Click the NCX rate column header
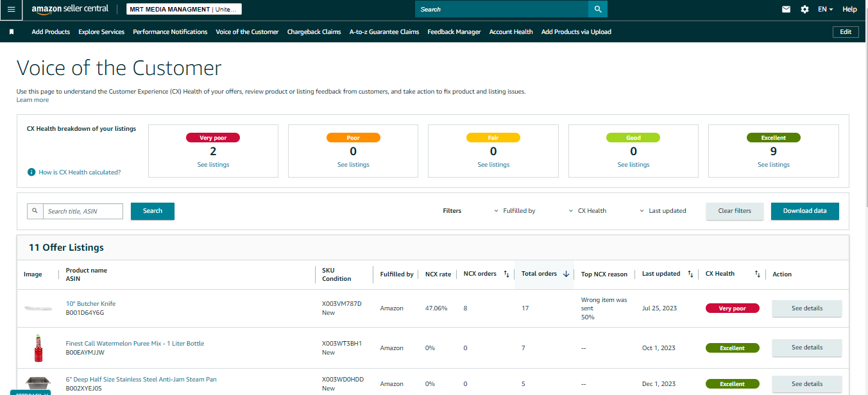This screenshot has height=395, width=868. pos(438,274)
